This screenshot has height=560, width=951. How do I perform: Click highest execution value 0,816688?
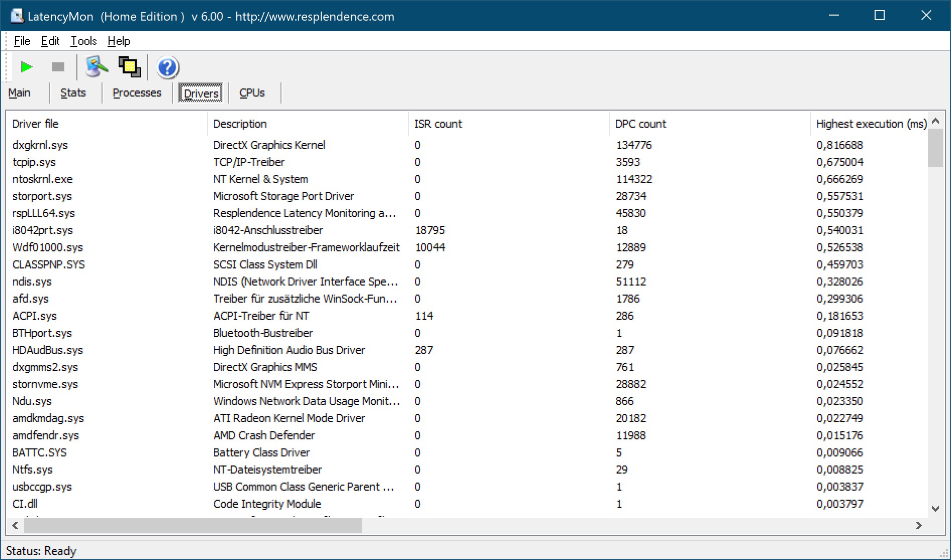pyautogui.click(x=839, y=145)
